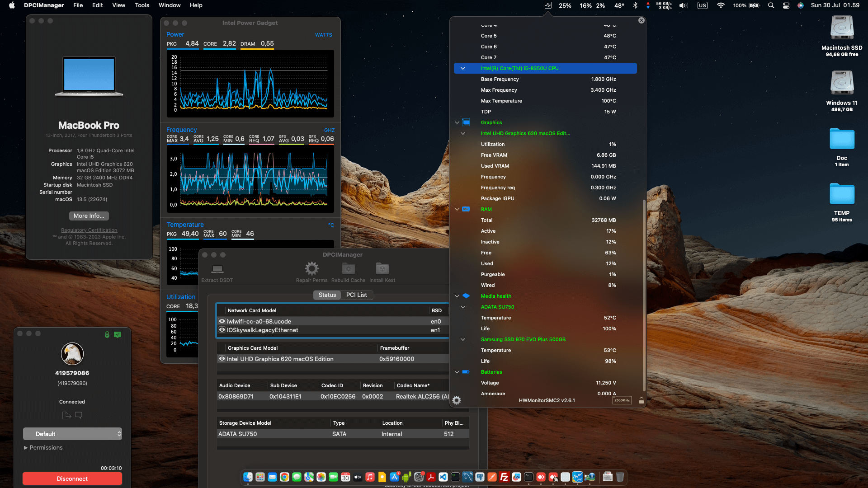Close HWMonitor popover with X button

click(x=641, y=20)
